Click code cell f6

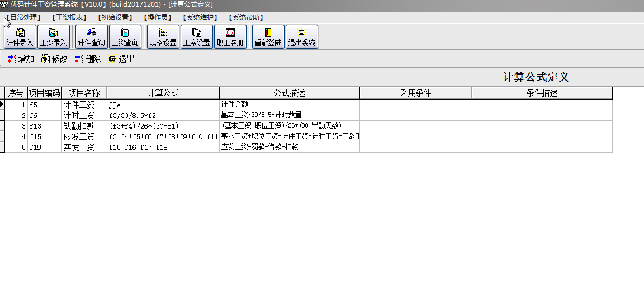44,115
